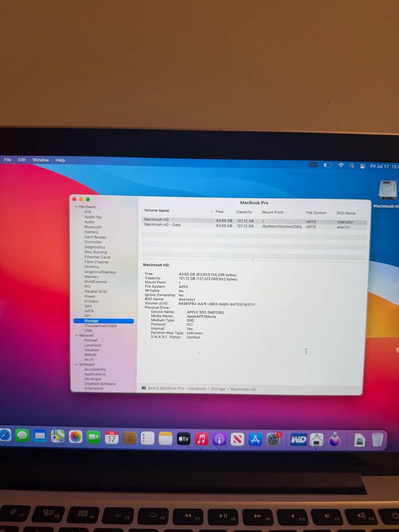399x532 pixels.
Task: Open Photos from the Dock
Action: click(x=76, y=437)
